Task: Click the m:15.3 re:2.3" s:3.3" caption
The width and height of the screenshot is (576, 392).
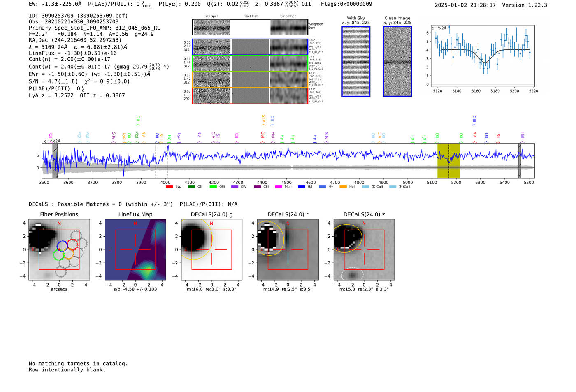Action: (364, 289)
